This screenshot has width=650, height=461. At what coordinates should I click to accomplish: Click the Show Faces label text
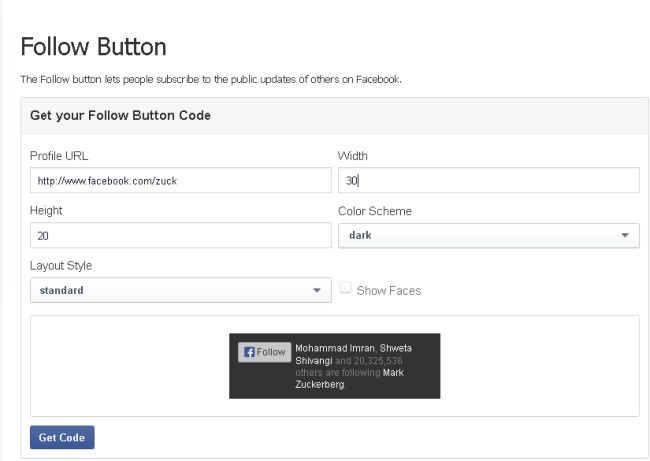point(389,291)
